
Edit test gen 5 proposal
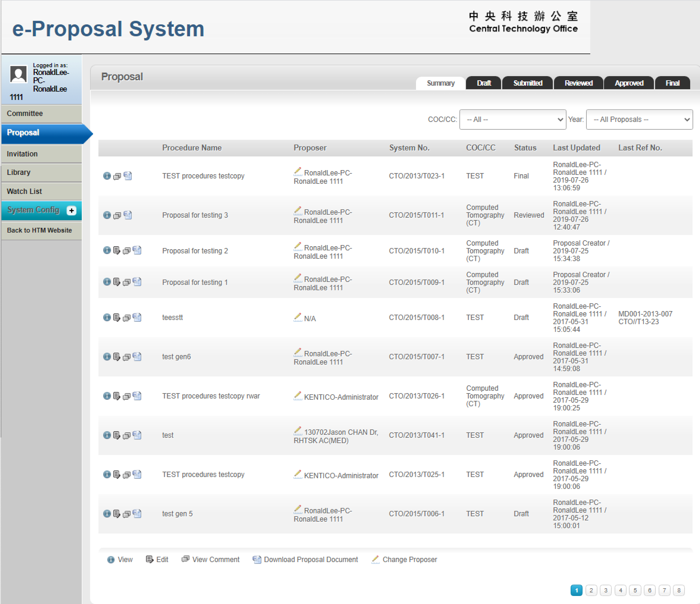click(117, 514)
